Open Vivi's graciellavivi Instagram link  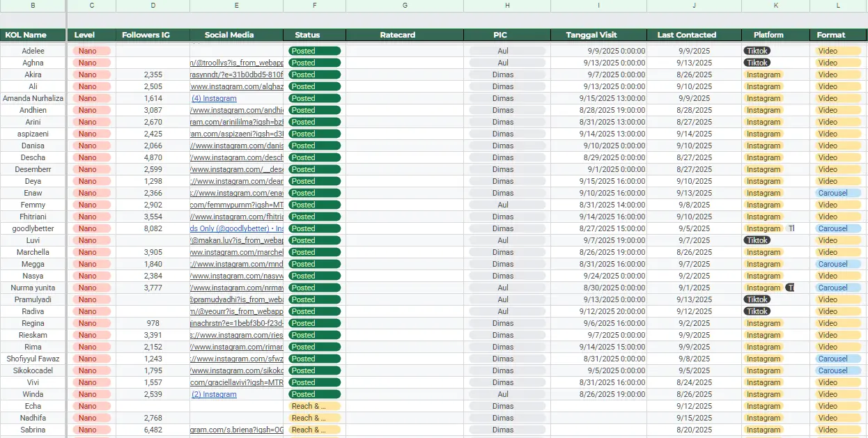click(237, 382)
